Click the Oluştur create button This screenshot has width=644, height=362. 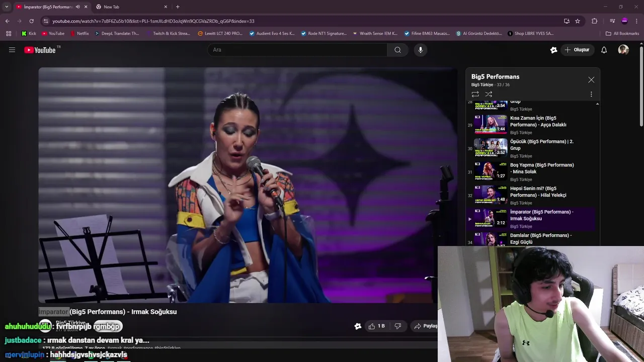coord(577,50)
